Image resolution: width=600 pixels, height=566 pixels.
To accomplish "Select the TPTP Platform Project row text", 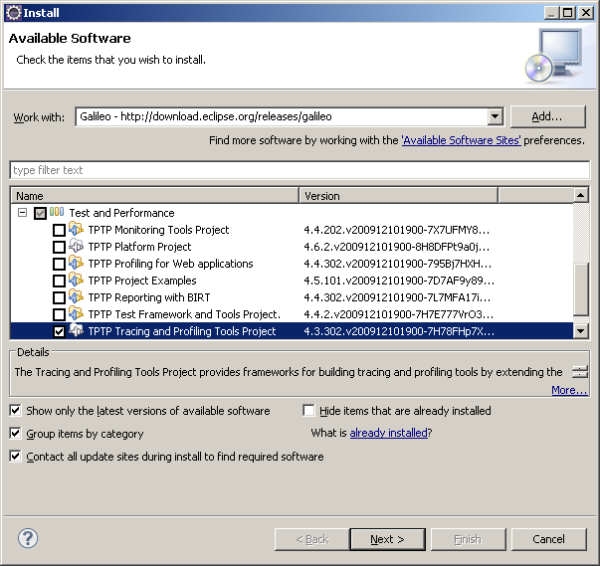I will (x=139, y=247).
